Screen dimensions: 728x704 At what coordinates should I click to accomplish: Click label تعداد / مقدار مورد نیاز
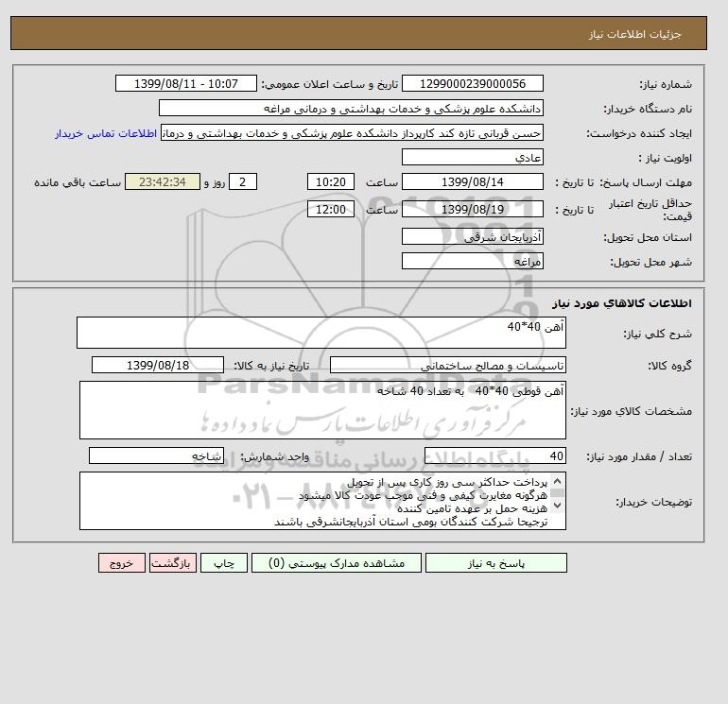point(639,456)
